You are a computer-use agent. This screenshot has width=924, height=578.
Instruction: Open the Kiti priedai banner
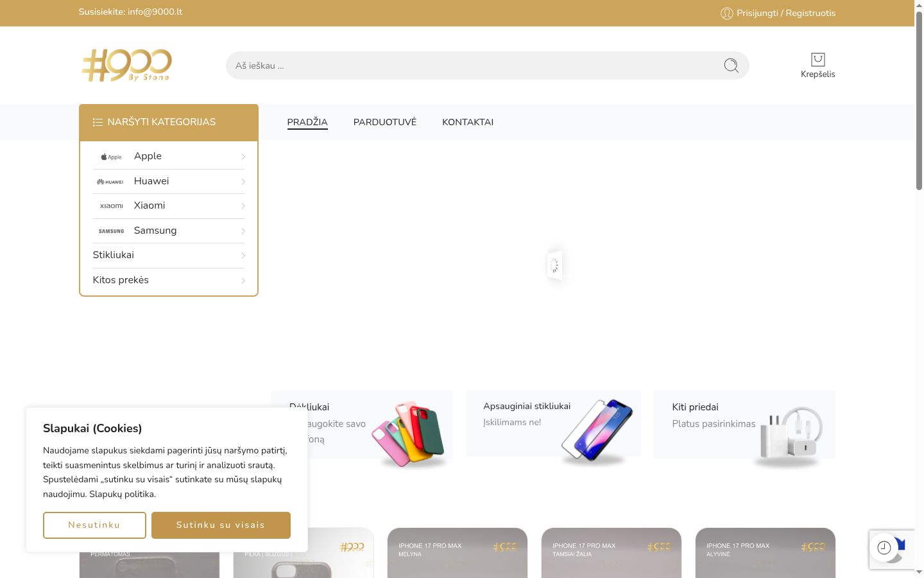coord(744,425)
